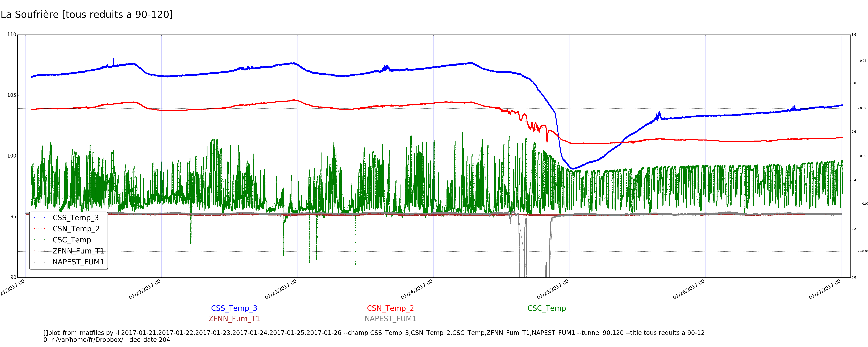Click the plot_from_matfiles.py command line text
Image resolution: width=868 pixels, height=347 pixels.
[374, 333]
